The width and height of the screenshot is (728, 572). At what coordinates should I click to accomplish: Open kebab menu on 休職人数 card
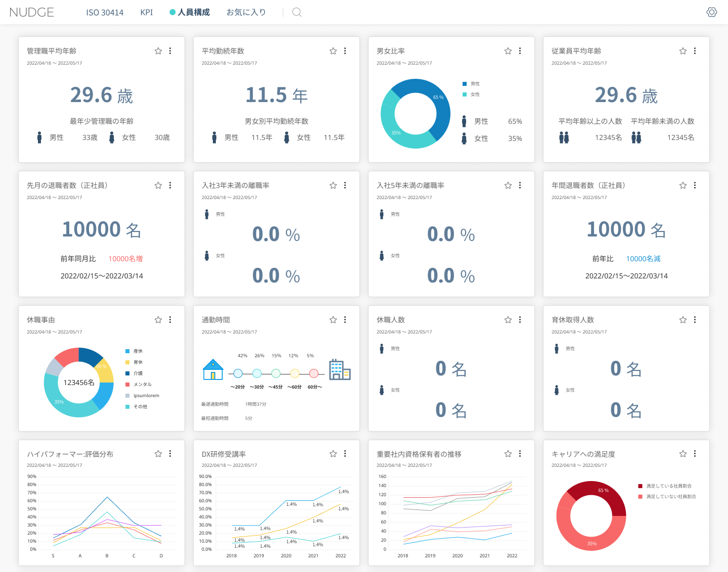click(x=520, y=320)
